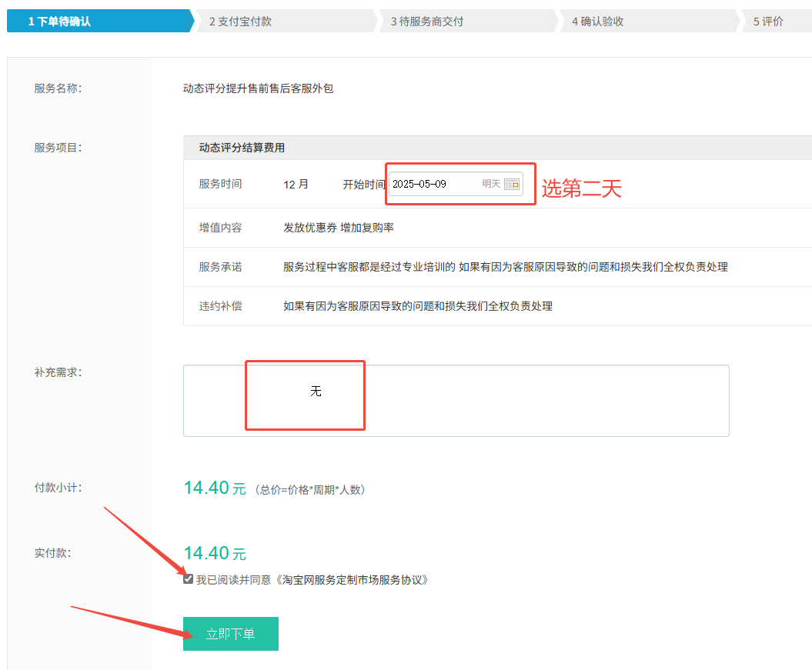Viewport: 812px width, 670px height.
Task: Click the "明天" label inside the date field
Action: click(x=493, y=184)
